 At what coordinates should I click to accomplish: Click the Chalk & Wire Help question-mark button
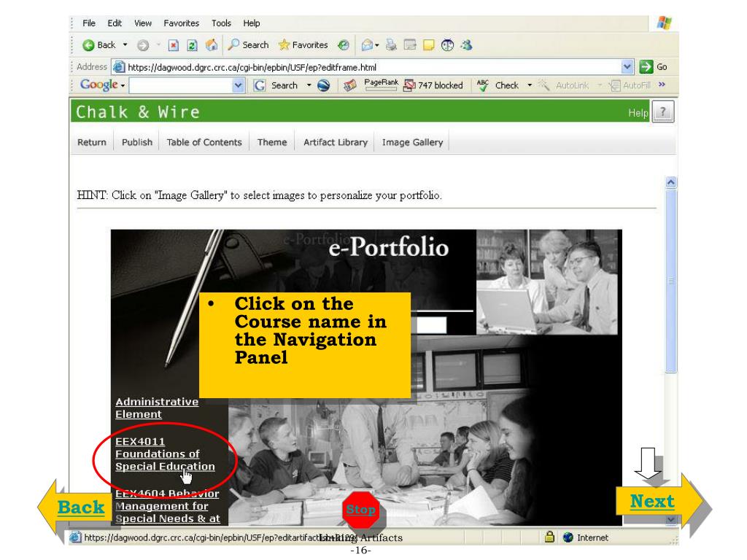pyautogui.click(x=662, y=112)
